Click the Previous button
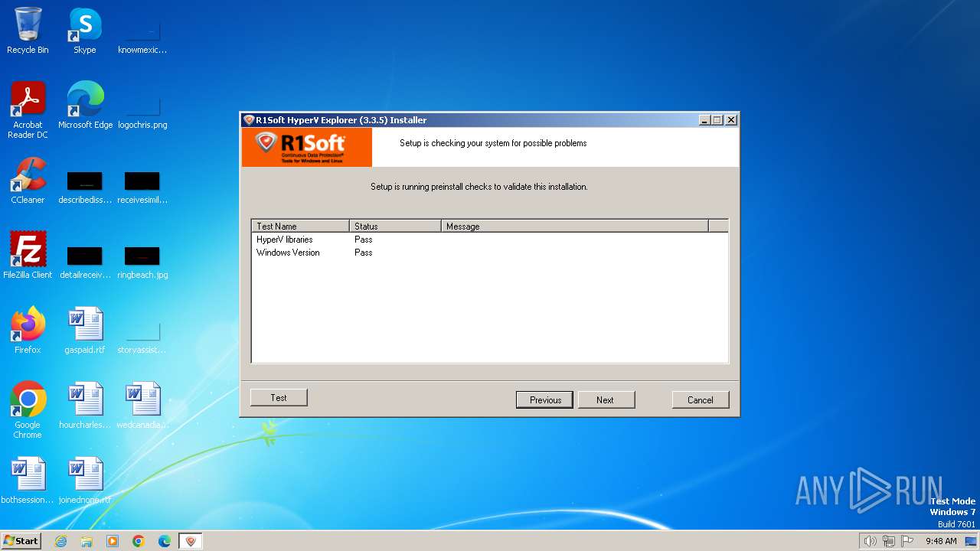This screenshot has height=551, width=980. pos(545,399)
